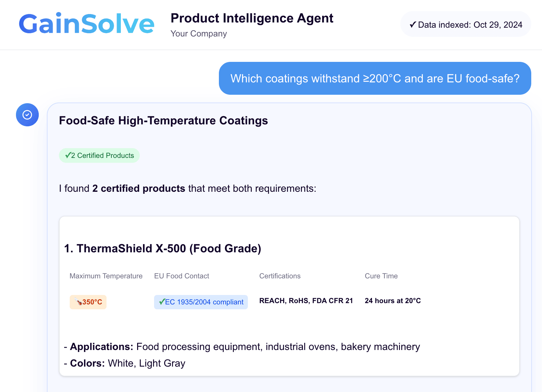Click the Applications line in product card

pyautogui.click(x=242, y=347)
